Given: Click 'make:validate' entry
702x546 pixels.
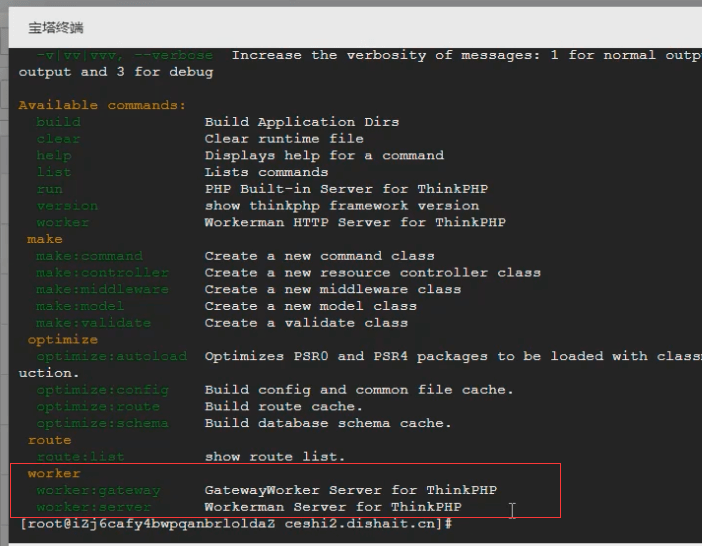Looking at the screenshot, I should click(94, 323).
